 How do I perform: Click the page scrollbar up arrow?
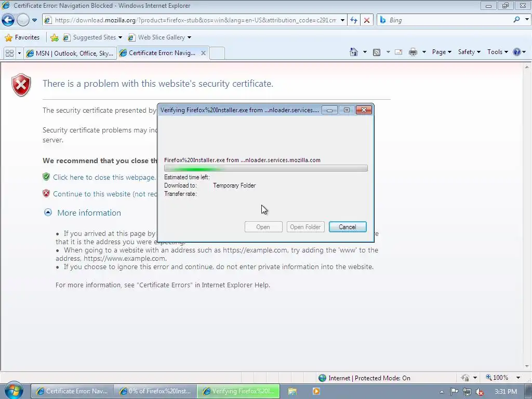(x=527, y=67)
